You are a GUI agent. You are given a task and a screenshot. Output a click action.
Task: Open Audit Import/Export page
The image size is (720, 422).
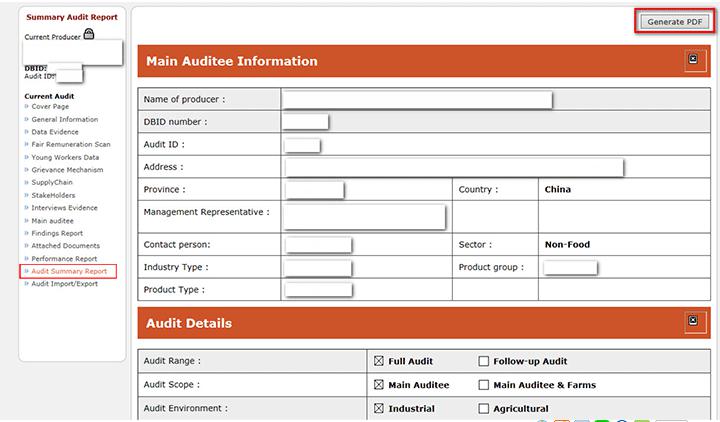pyautogui.click(x=64, y=283)
